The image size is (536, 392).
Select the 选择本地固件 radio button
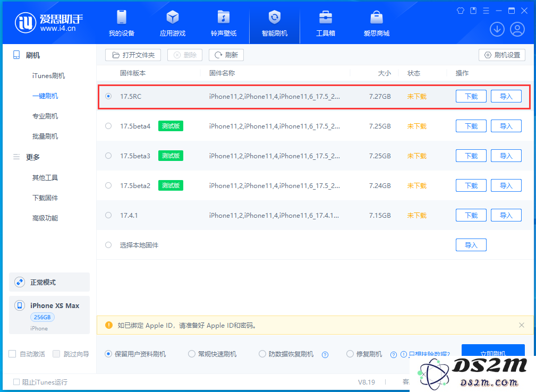coord(108,245)
